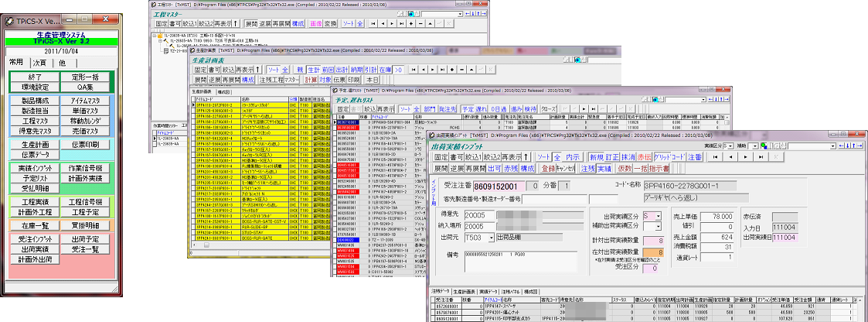Click 本日 in 生産計画表 toolbar
The width and height of the screenshot is (868, 322).
pos(372,80)
